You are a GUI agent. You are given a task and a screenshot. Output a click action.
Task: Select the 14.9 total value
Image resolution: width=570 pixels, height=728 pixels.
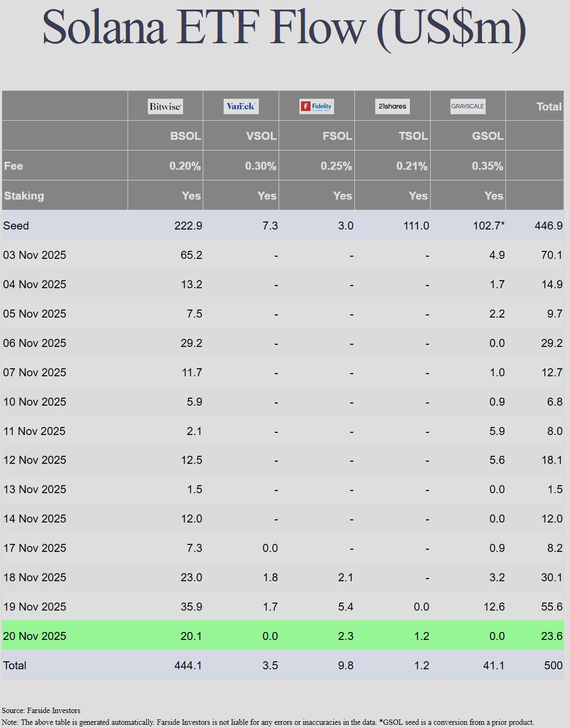[552, 284]
